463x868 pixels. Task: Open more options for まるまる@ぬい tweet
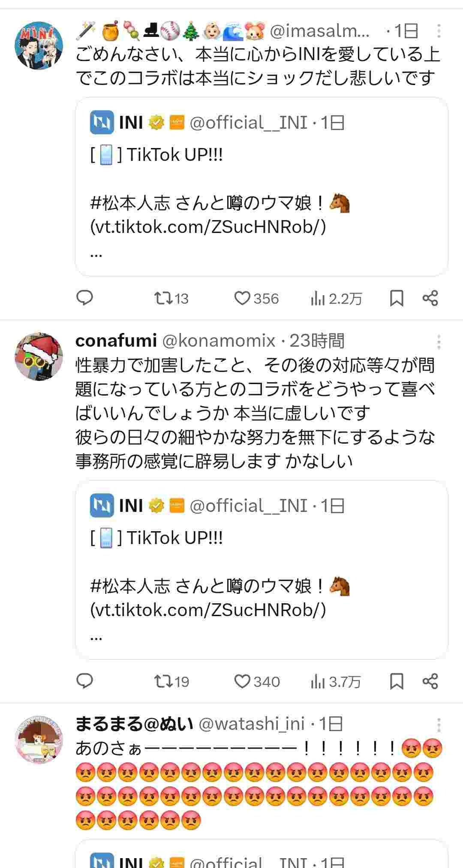[439, 725]
